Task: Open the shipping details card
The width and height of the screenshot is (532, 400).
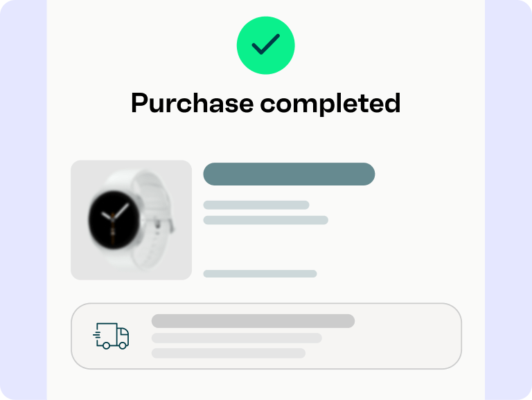Action: [266, 336]
